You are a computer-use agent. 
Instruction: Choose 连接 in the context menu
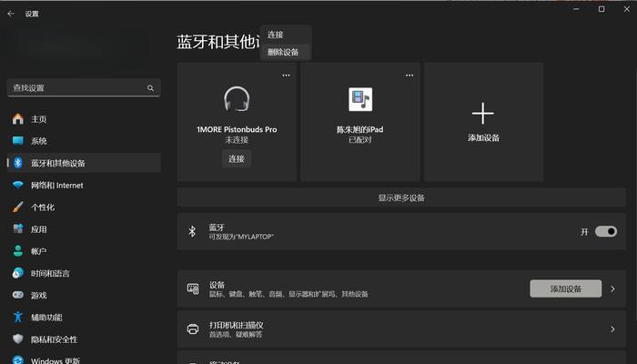[286, 35]
